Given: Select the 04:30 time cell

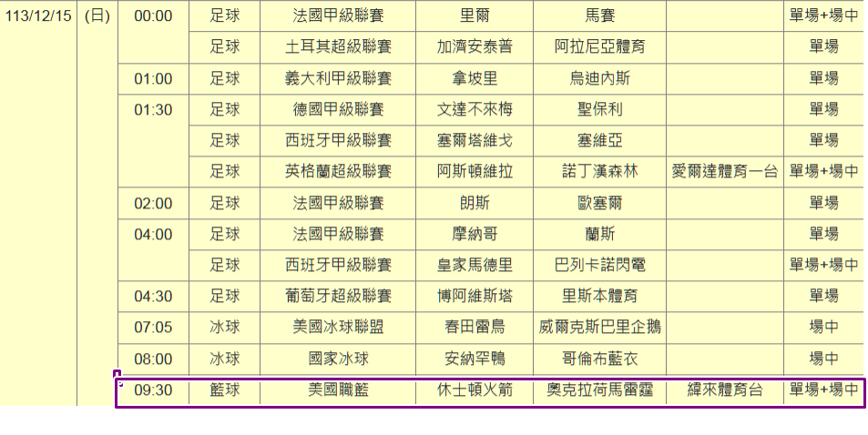Looking at the screenshot, I should pyautogui.click(x=153, y=296).
